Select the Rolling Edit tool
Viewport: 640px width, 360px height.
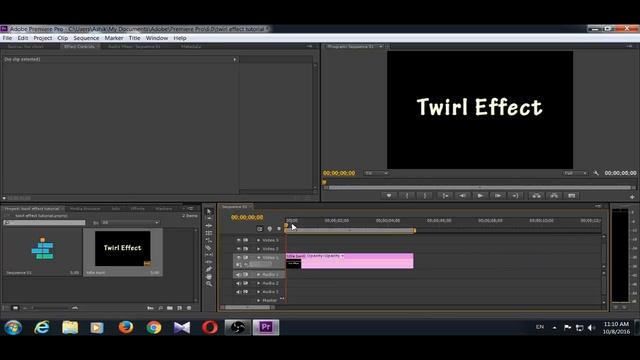209,233
